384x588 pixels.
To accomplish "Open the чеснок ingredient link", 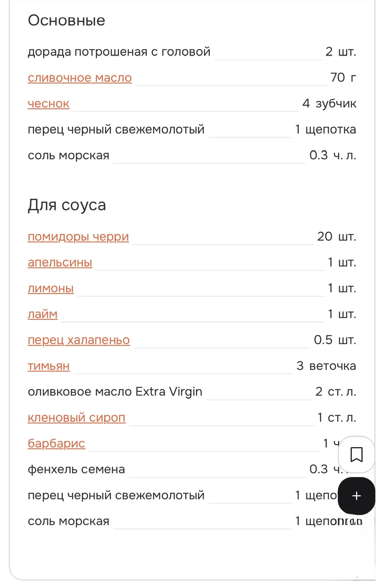I will [48, 104].
